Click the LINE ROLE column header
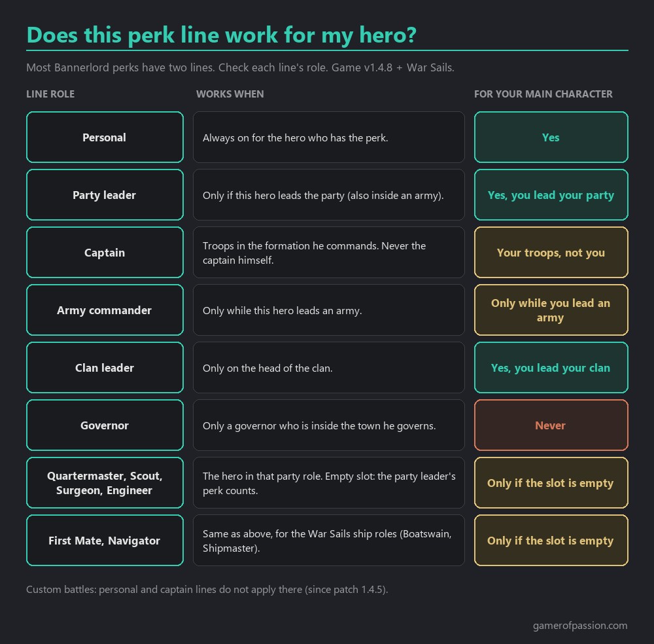 click(50, 94)
